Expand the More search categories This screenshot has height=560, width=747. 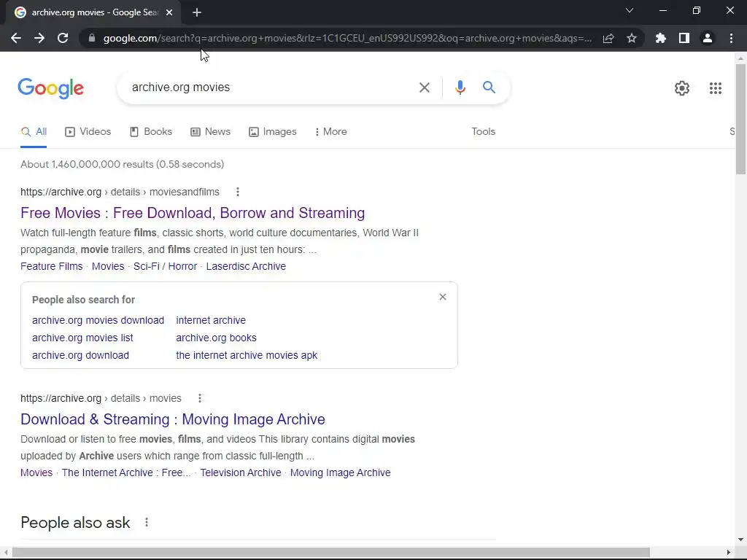[330, 132]
